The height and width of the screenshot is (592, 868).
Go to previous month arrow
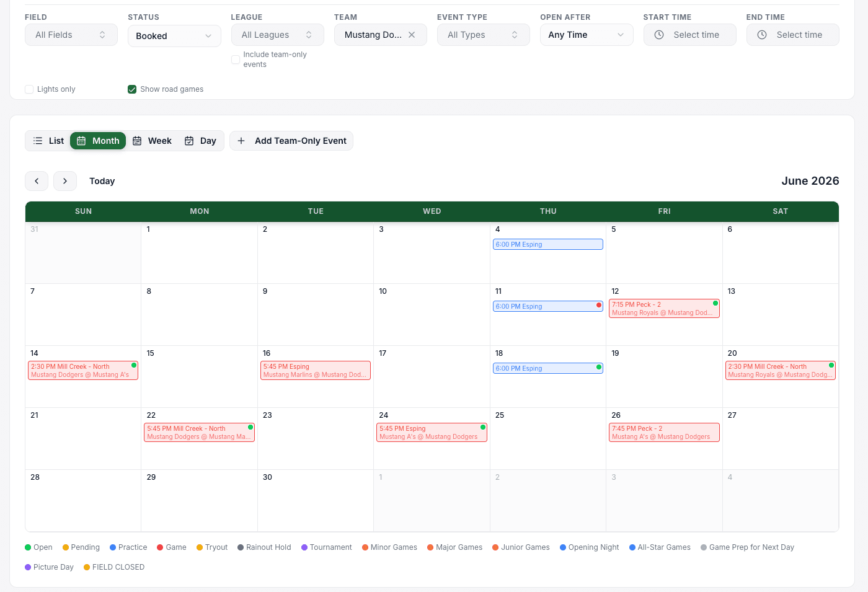tap(37, 181)
